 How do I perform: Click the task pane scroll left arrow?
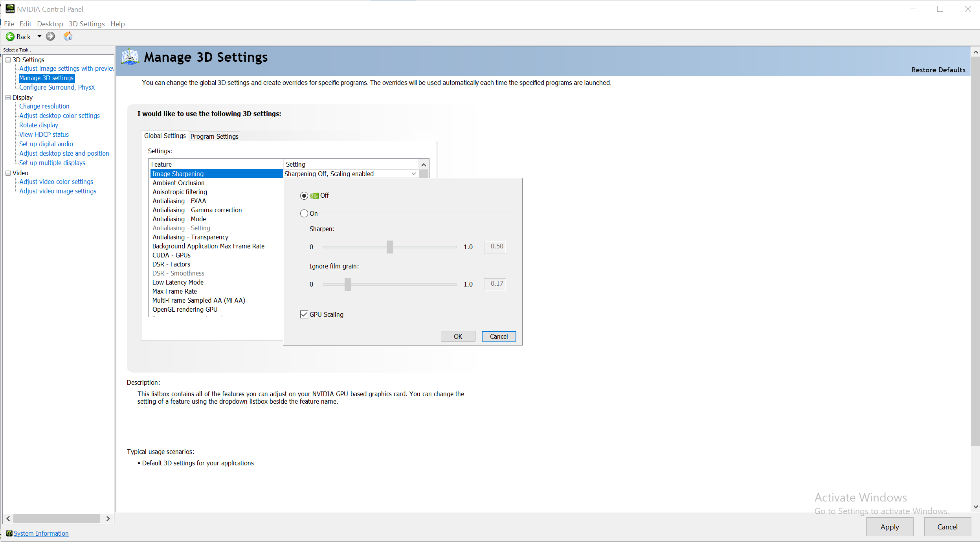tap(8, 519)
